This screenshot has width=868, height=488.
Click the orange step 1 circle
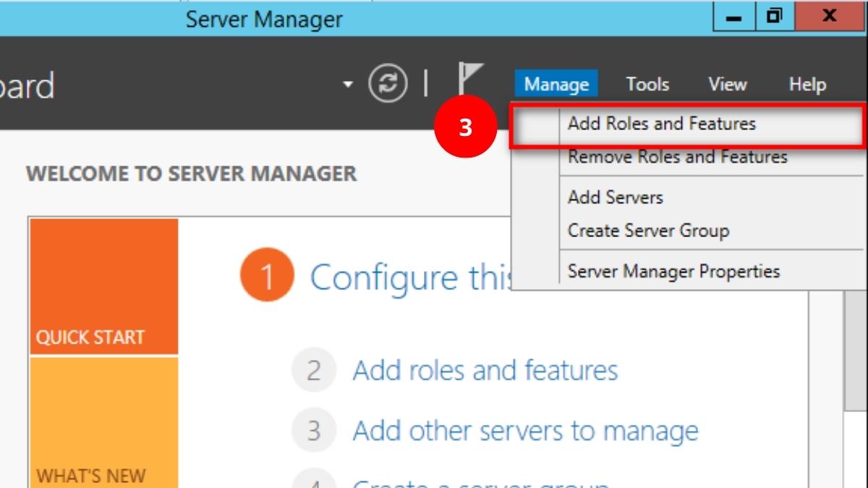click(x=268, y=276)
